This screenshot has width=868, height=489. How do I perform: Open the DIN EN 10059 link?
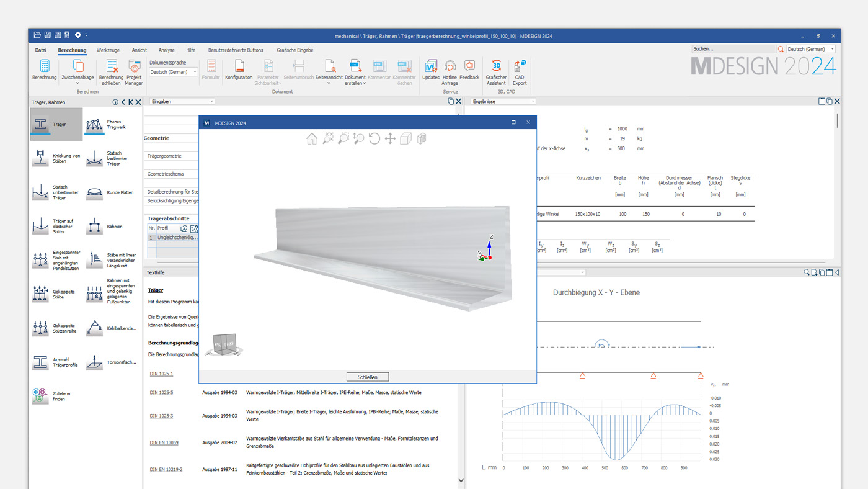164,443
